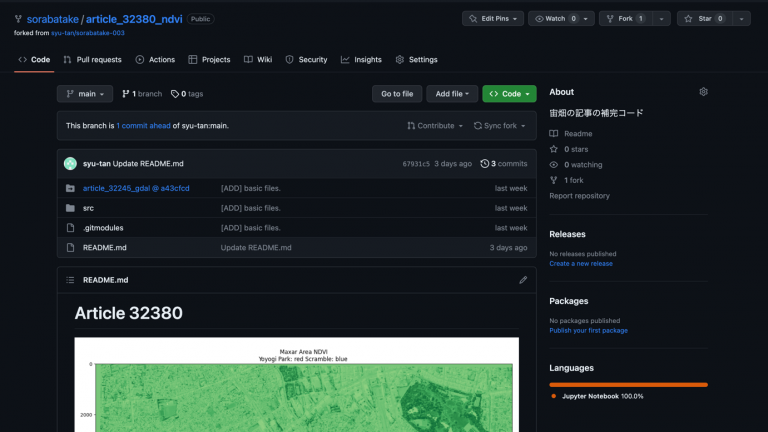Switch to the Code tab

click(x=34, y=59)
